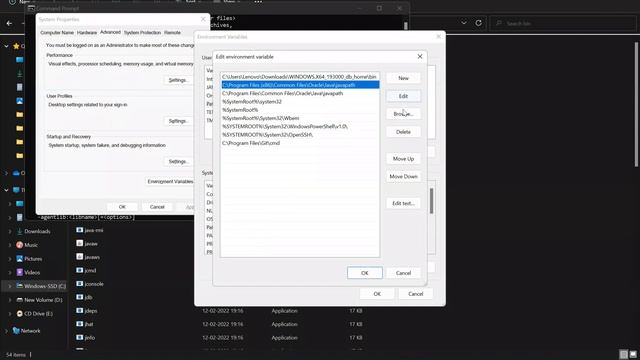The image size is (640, 360).
Task: Expand the Pictures tree node
Action: tap(10, 259)
